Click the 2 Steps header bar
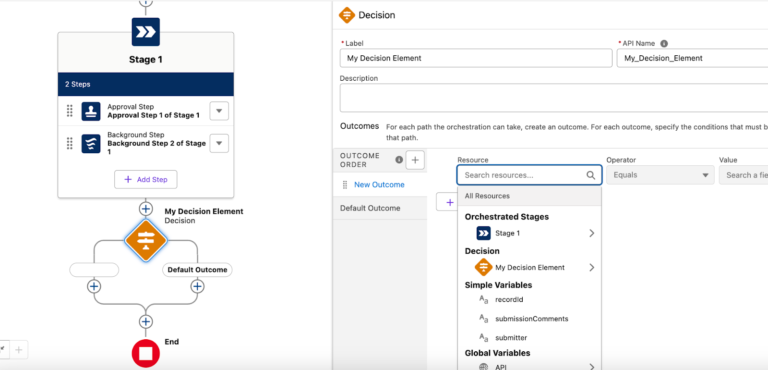This screenshot has height=370, width=768. (145, 84)
